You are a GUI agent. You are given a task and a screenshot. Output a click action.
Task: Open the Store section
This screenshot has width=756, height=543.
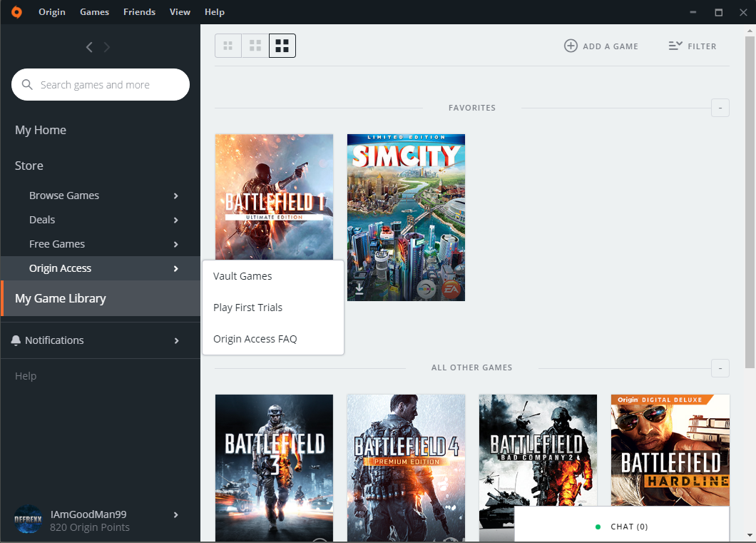click(29, 166)
